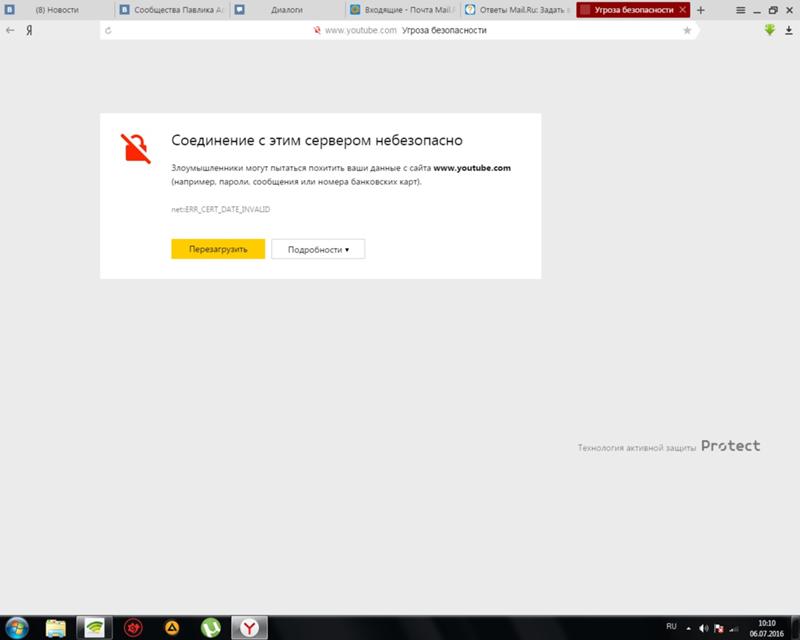Click the address bar showing www.youtube.com
This screenshot has width=800, height=640.
(x=399, y=31)
